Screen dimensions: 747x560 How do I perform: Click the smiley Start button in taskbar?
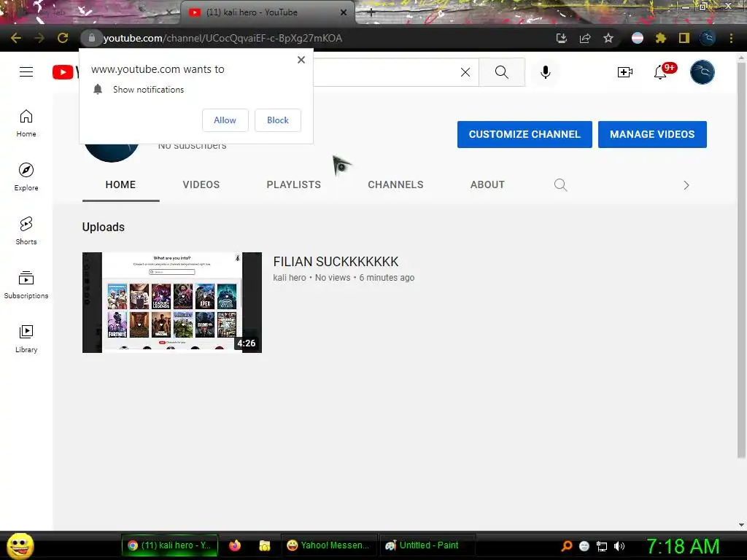coord(20,545)
